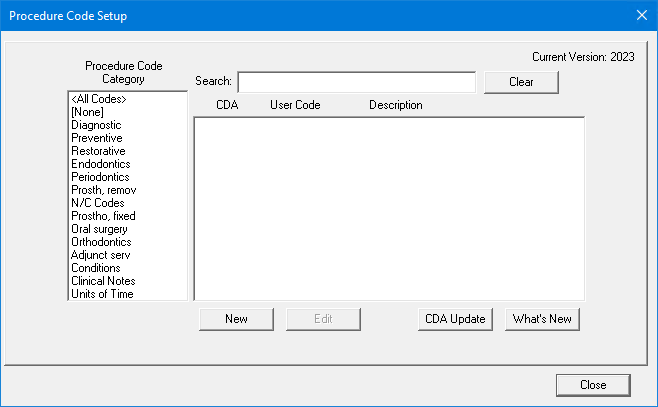Click the Close button at bottom

593,384
